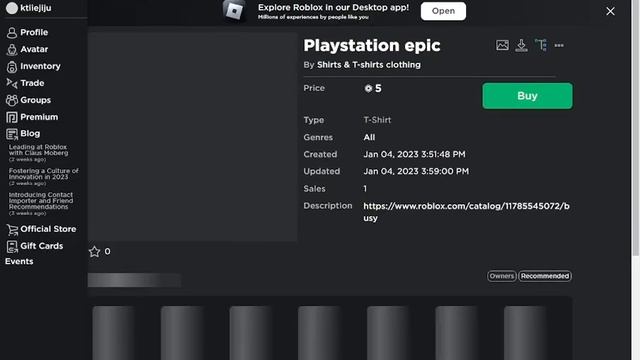This screenshot has height=360, width=640.
Task: Close the desktop app banner
Action: (x=610, y=11)
